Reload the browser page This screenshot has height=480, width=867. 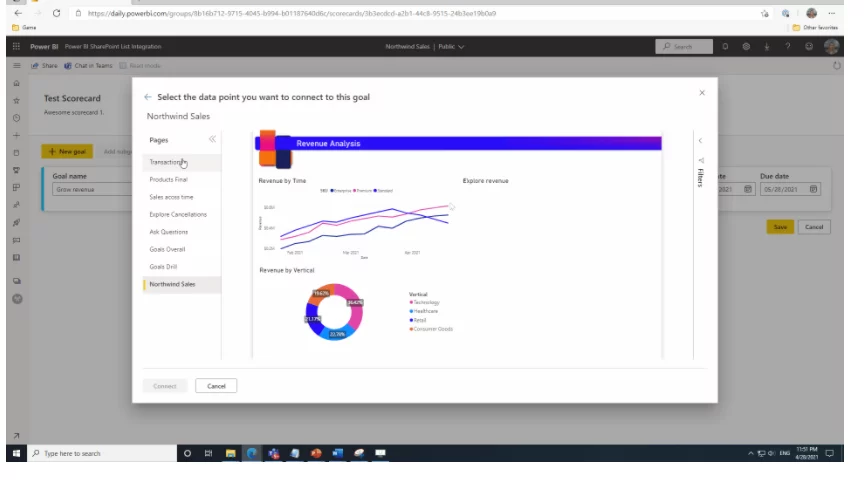(56, 13)
